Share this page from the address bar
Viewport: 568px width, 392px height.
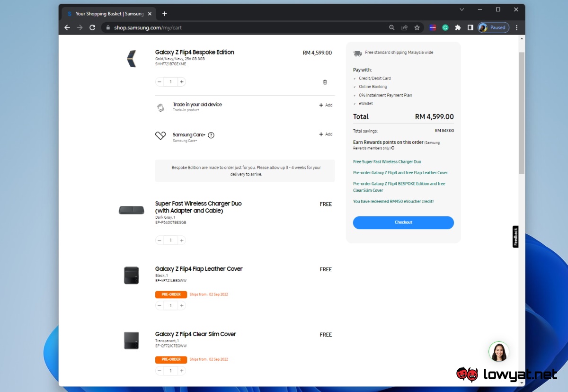point(404,27)
